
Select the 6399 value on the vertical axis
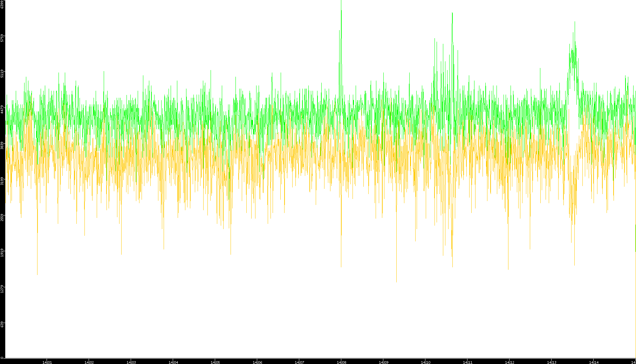point(2,4)
